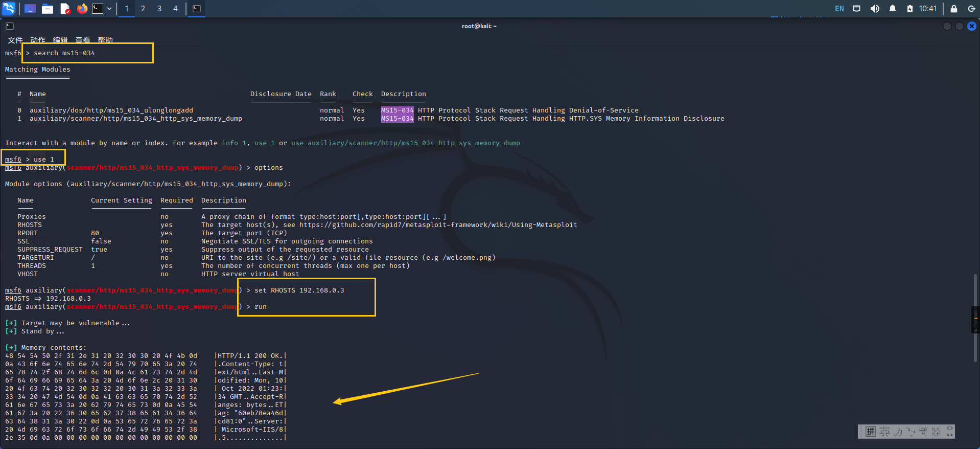Open terminal emulator launcher icon
Image resolution: width=980 pixels, height=449 pixels.
(x=98, y=9)
